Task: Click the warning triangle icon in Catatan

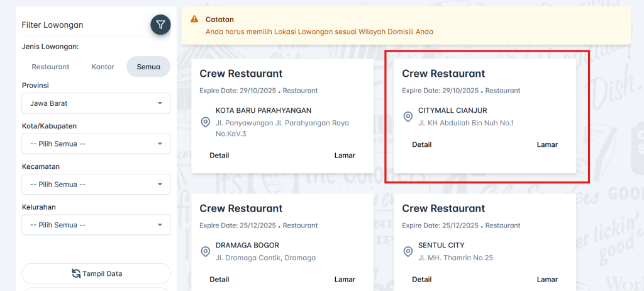Action: [x=194, y=20]
